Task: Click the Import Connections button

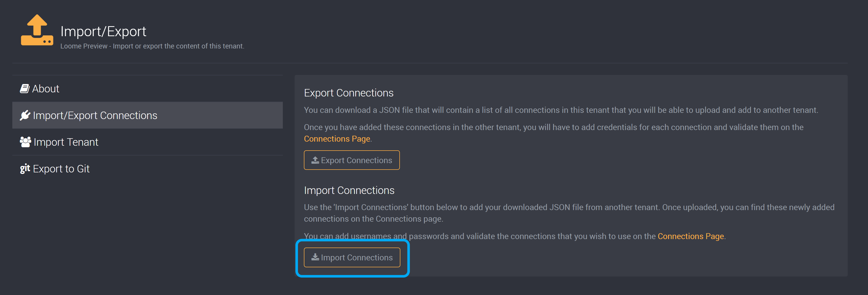Action: 352,257
